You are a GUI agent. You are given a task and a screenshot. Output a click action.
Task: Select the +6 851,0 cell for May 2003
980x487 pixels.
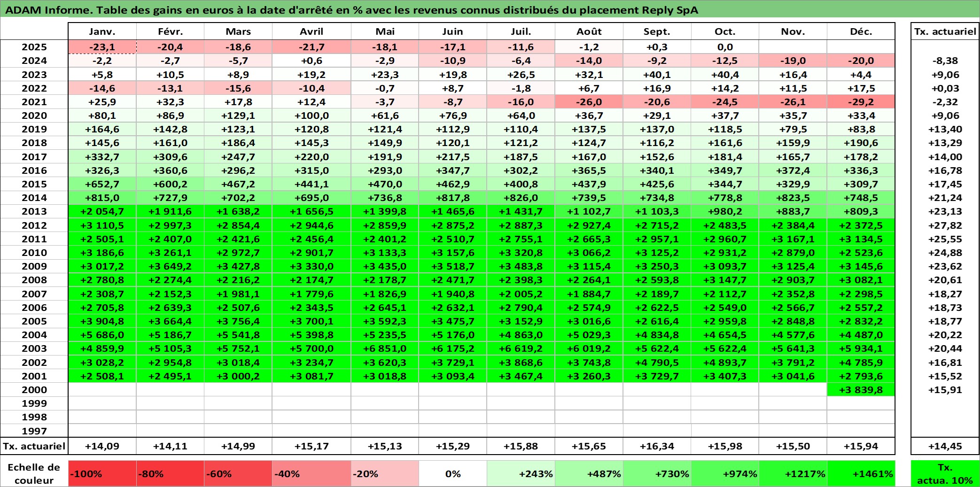pyautogui.click(x=385, y=348)
